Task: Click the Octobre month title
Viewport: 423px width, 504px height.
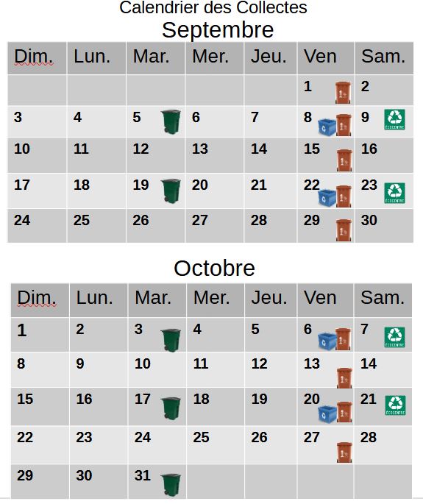Action: 214,268
